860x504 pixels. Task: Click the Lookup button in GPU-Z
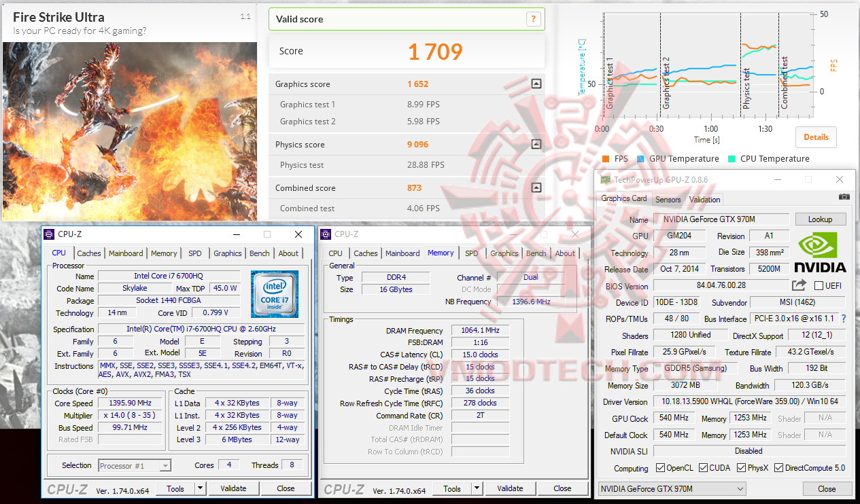(x=819, y=219)
